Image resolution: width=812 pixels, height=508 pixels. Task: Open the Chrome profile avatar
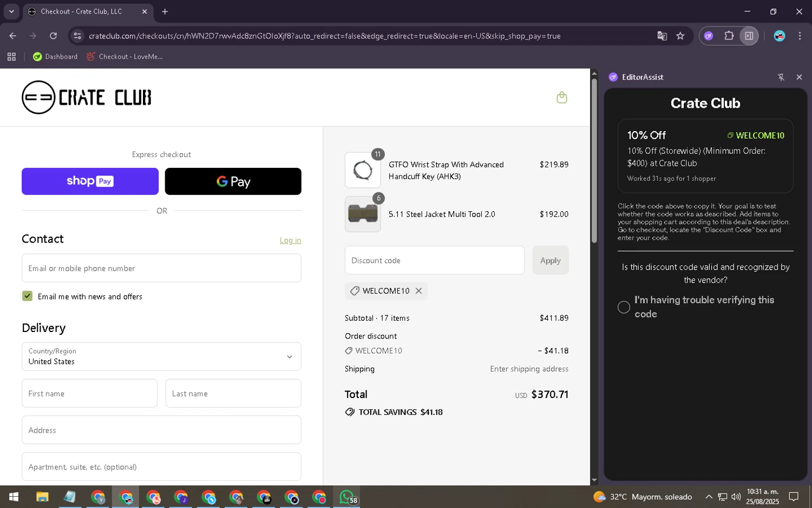pos(780,36)
